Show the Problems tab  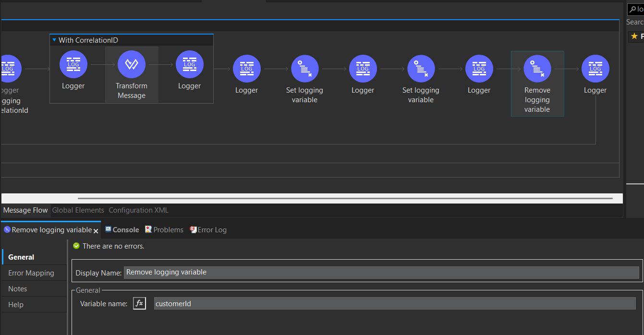168,230
